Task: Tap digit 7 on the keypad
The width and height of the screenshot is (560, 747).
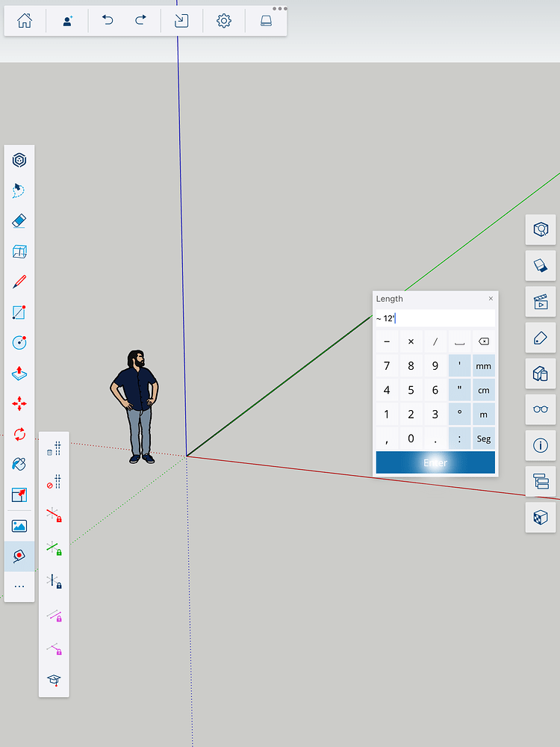Action: (x=387, y=366)
